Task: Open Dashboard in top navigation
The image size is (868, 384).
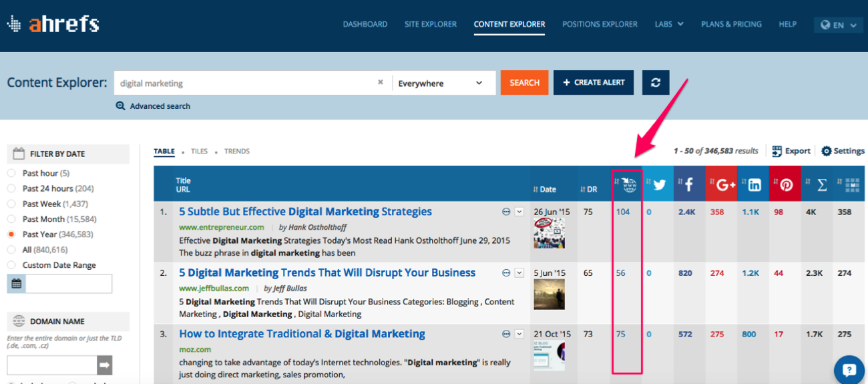Action: 365,24
